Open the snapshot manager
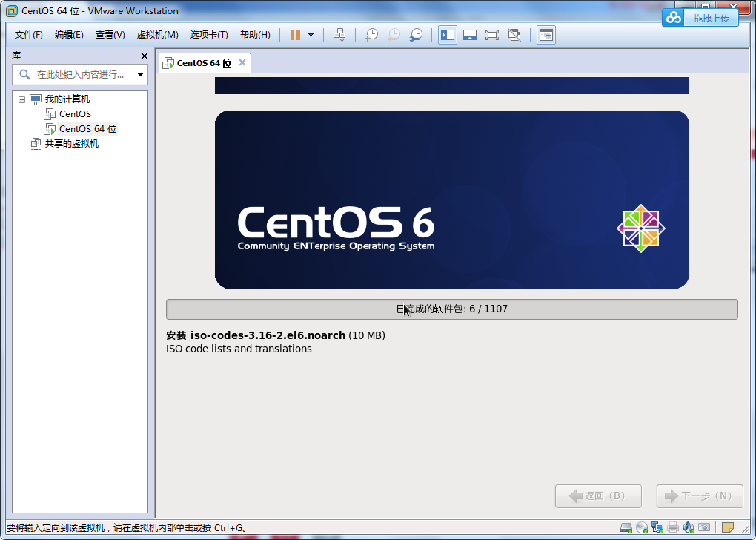The width and height of the screenshot is (756, 540). 416,35
